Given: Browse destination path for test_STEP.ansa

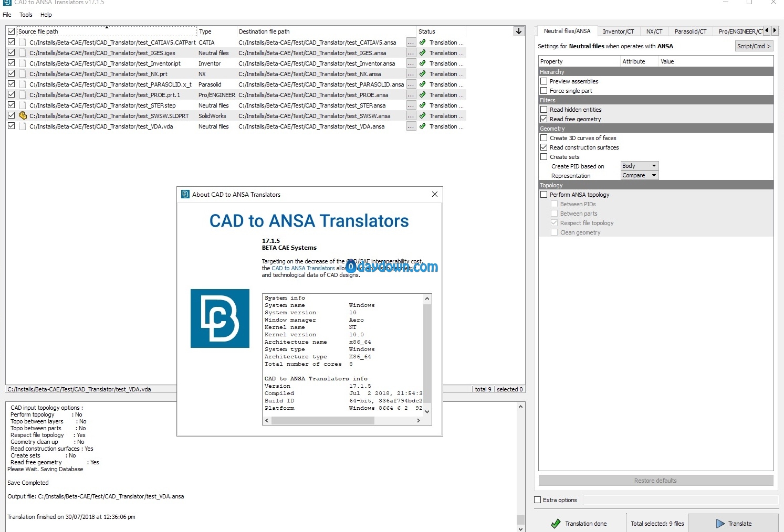Looking at the screenshot, I should [411, 105].
